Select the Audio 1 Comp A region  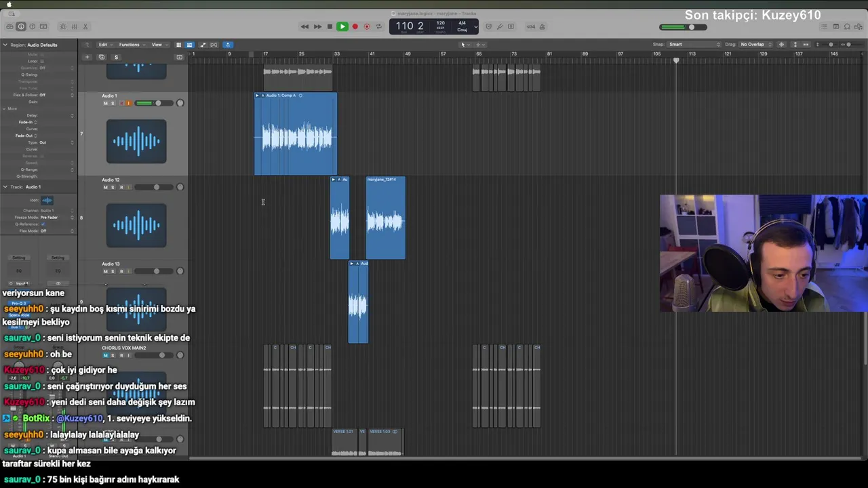pyautogui.click(x=296, y=134)
